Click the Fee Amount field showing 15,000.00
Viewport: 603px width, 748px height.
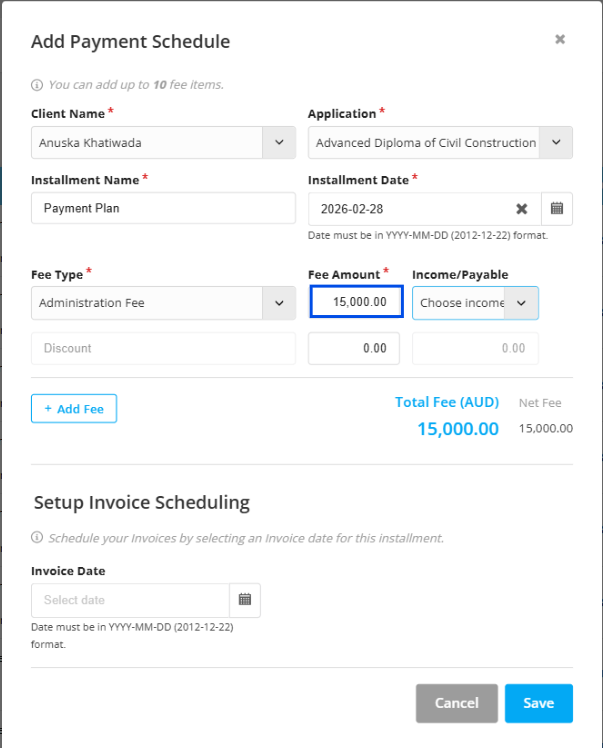point(355,302)
